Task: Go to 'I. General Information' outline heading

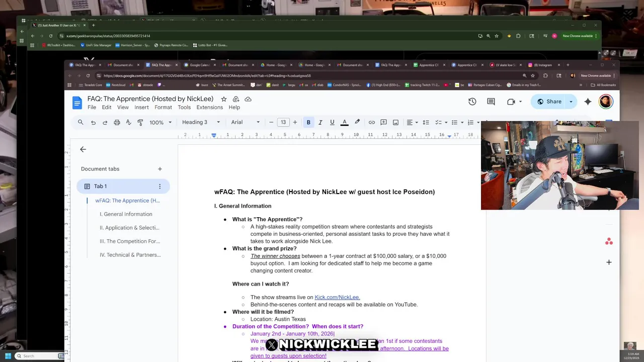Action: point(126,214)
